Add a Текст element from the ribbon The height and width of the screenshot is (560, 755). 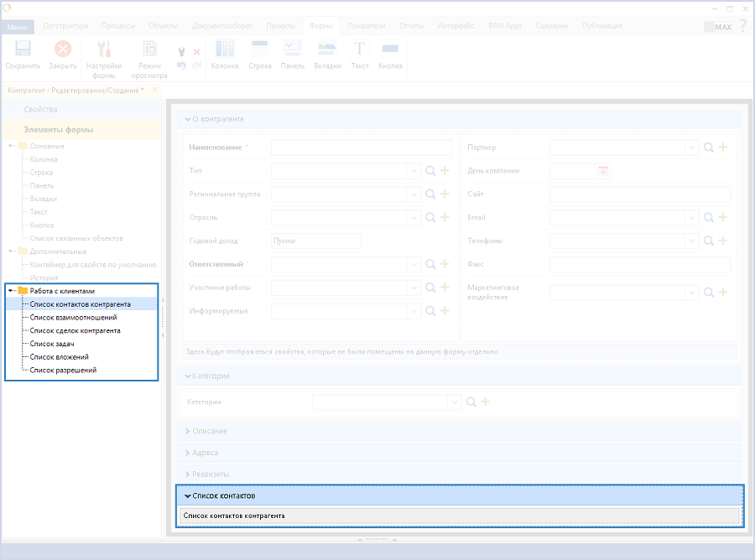click(x=359, y=50)
